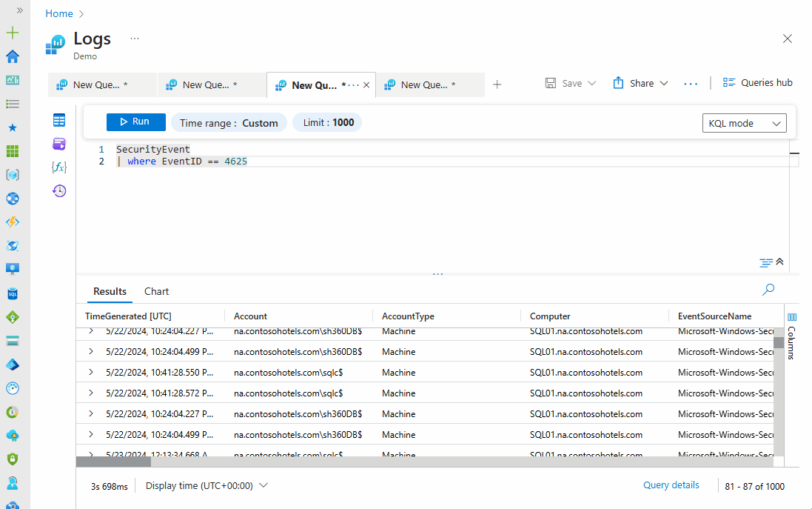
Task: Open the Cosmos DB planet icon
Action: (13, 246)
